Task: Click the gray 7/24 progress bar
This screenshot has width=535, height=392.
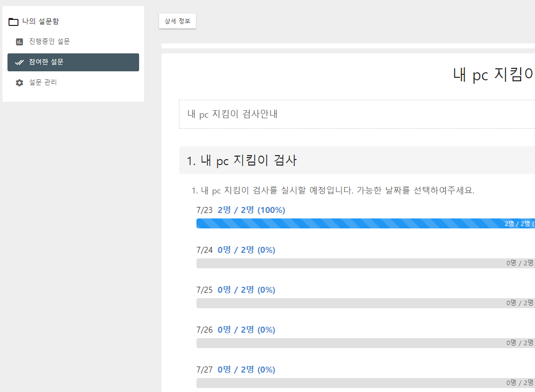Action: tap(349, 263)
